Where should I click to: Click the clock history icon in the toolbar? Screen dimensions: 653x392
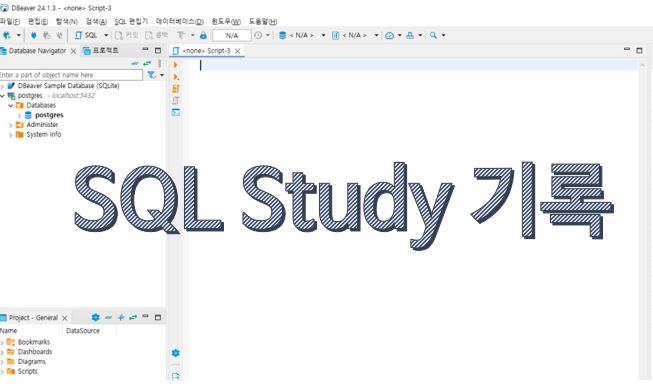(x=258, y=35)
